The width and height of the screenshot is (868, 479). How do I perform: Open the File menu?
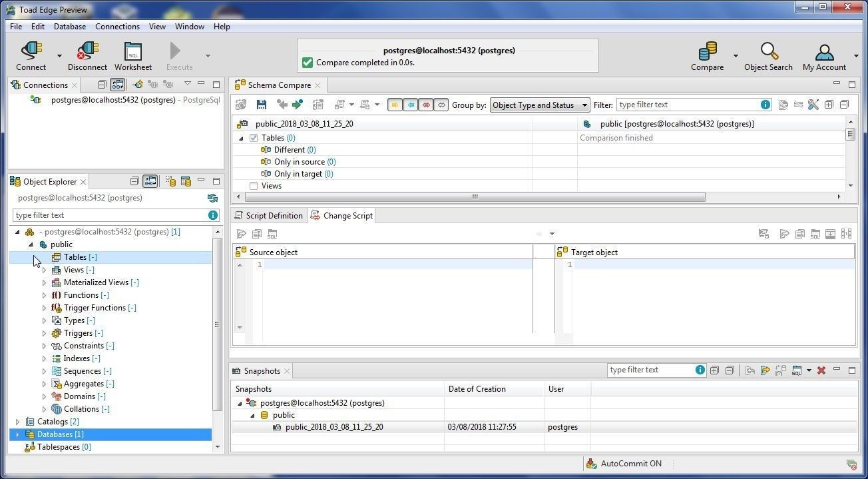(x=16, y=27)
